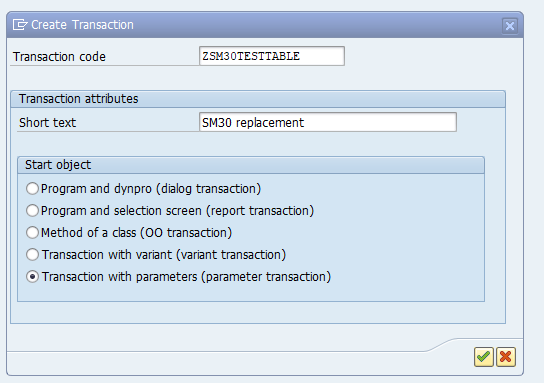544x383 pixels.
Task: Select Transaction with parameters radio button
Action: (x=32, y=276)
